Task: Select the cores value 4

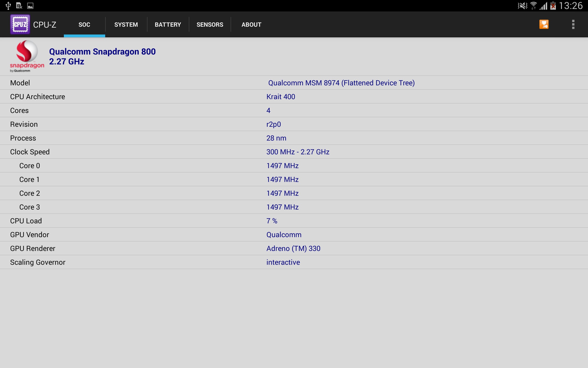Action: [x=268, y=110]
